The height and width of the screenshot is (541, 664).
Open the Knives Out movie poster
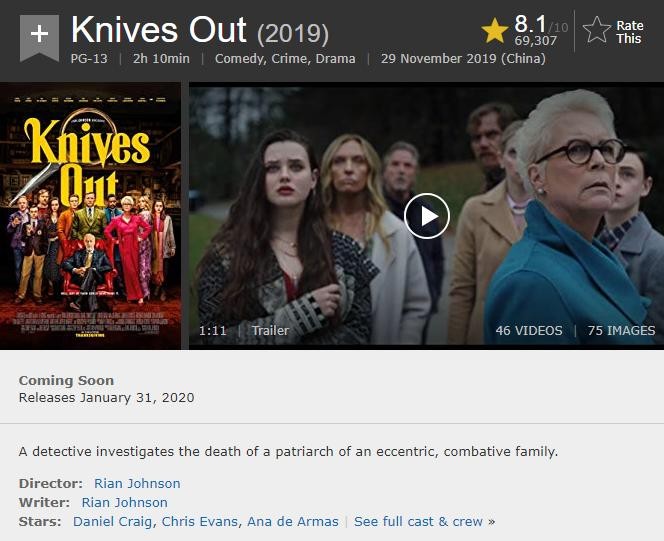(91, 216)
